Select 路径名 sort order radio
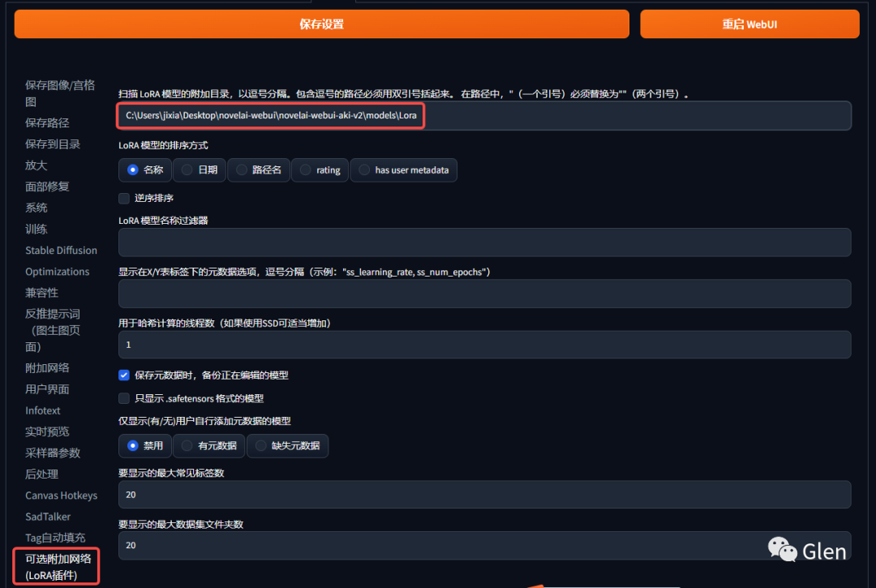This screenshot has width=876, height=588. pyautogui.click(x=259, y=170)
